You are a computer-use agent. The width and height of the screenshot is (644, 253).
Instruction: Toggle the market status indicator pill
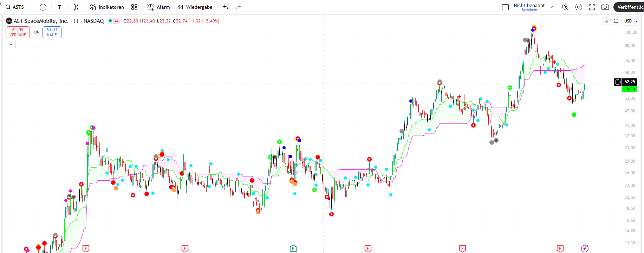[113, 21]
